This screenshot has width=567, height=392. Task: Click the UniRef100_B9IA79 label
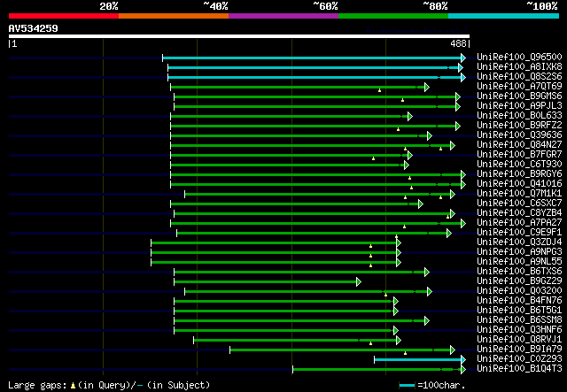click(x=519, y=350)
